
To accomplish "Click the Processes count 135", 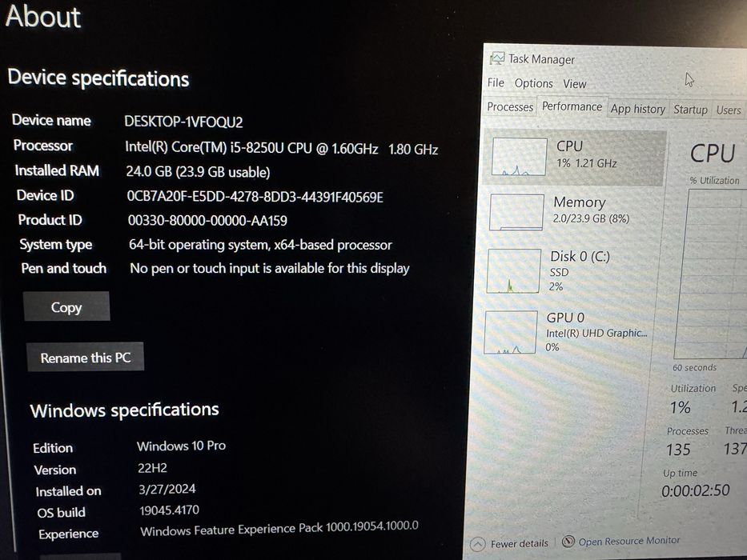I will pyautogui.click(x=678, y=449).
